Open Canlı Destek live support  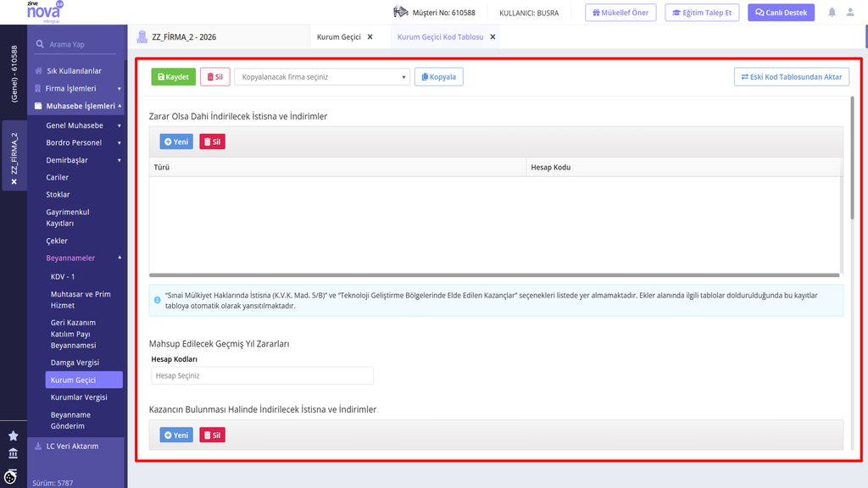[x=781, y=12]
